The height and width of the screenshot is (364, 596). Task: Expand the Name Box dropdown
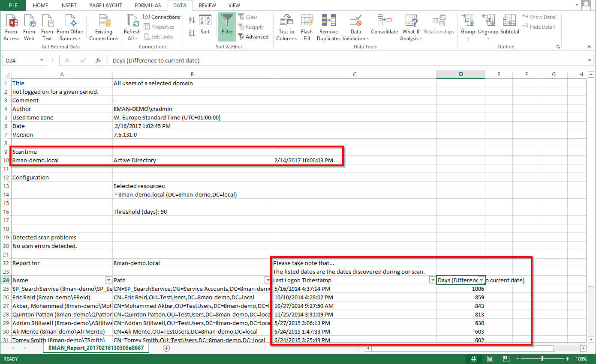(42, 61)
